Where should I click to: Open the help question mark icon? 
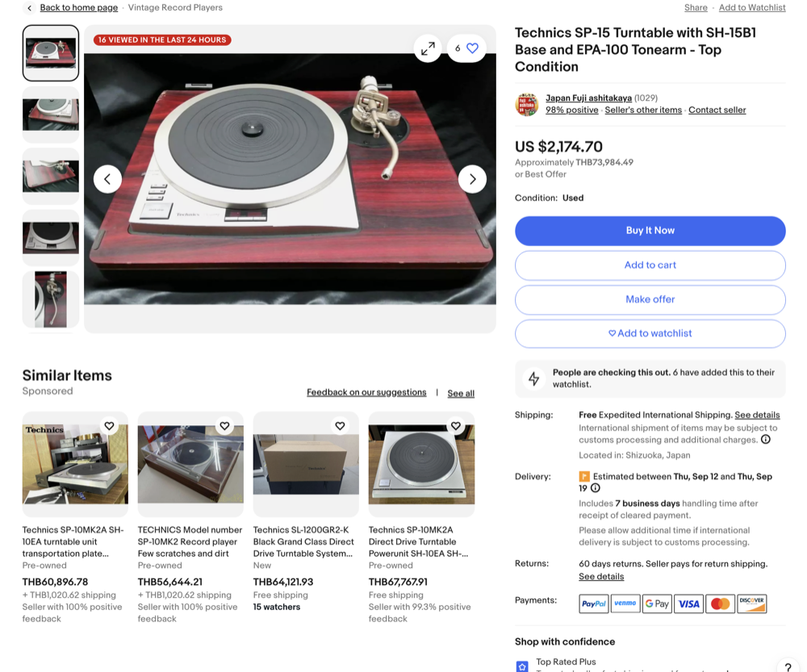coord(788,666)
